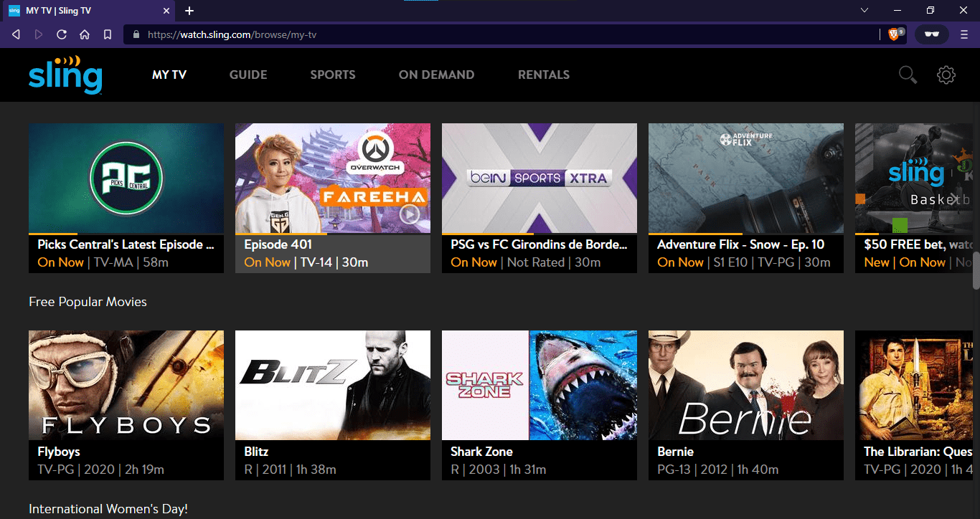Click the play button on Fareeha thumbnail

coord(410,214)
